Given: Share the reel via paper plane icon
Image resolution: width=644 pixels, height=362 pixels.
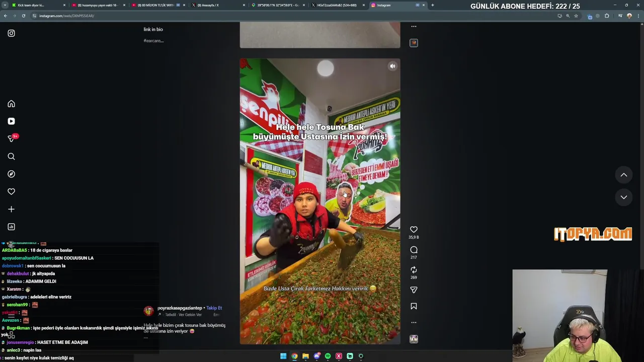Looking at the screenshot, I should (x=414, y=290).
